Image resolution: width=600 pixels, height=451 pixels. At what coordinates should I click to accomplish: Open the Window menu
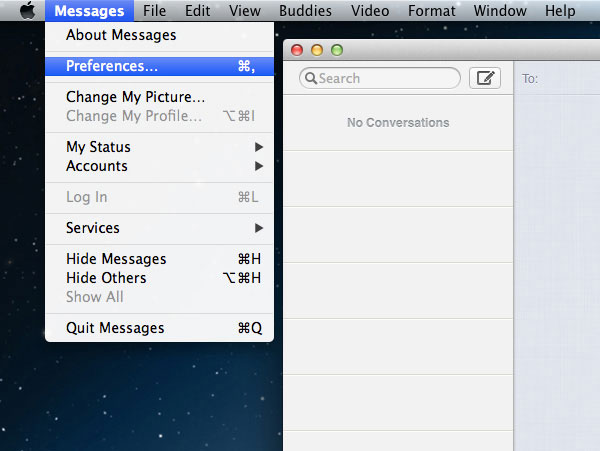coord(500,11)
